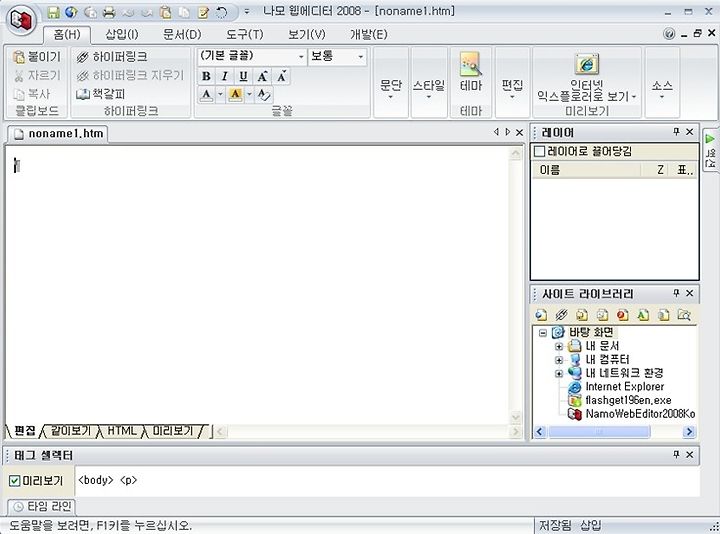Enable 레이어로 끌어당김 checkbox
Image resolution: width=720 pixels, height=534 pixels.
(540, 151)
